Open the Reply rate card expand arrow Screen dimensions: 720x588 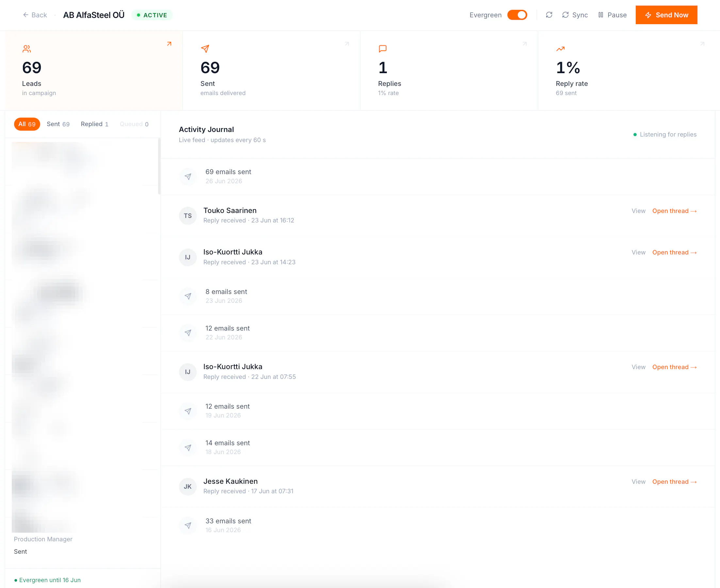tap(702, 44)
